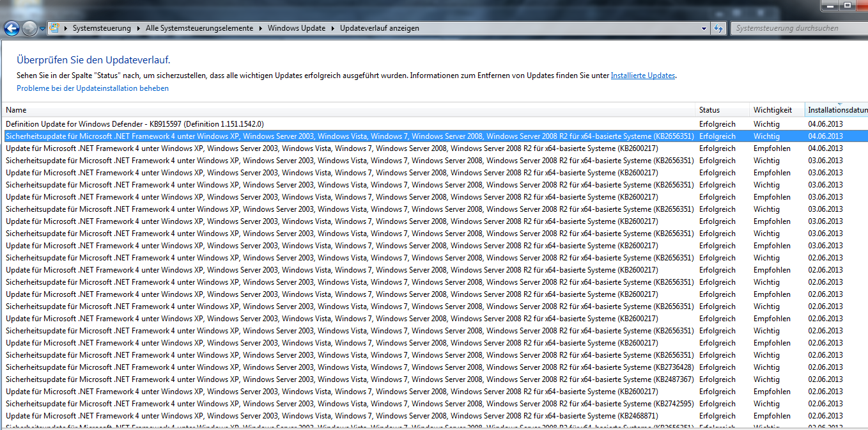Expand the arrow after Alle Systemsteuerungselemente breadcrumb
Screen dimensions: 868x430
(260, 28)
